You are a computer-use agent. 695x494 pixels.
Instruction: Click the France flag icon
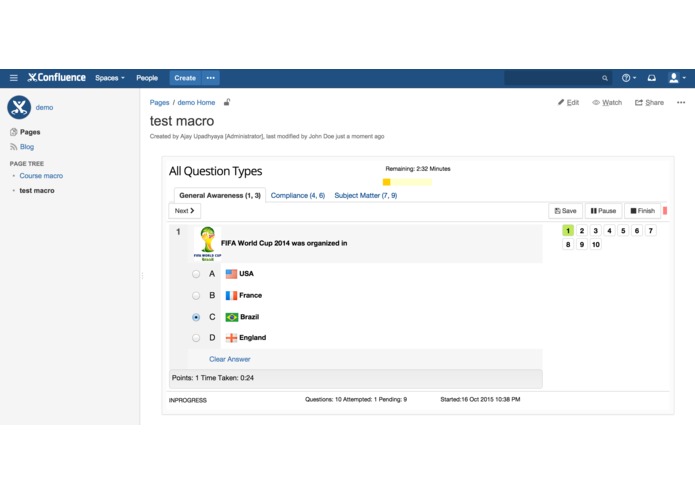(x=231, y=296)
